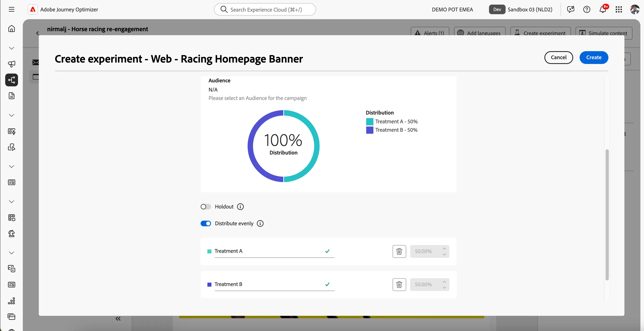Turn off Distribute evenly toggle
The width and height of the screenshot is (644, 331).
tap(206, 223)
